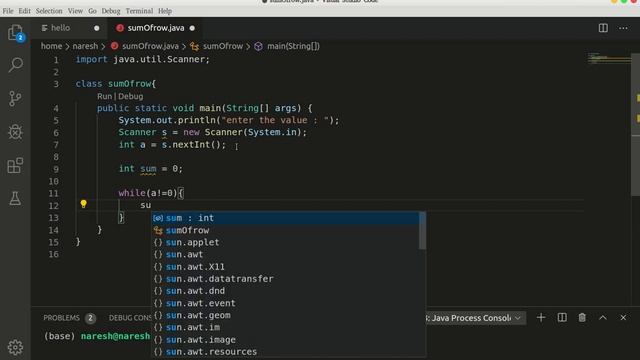Create new terminal with plus icon
The height and width of the screenshot is (360, 640).
pyautogui.click(x=541, y=318)
